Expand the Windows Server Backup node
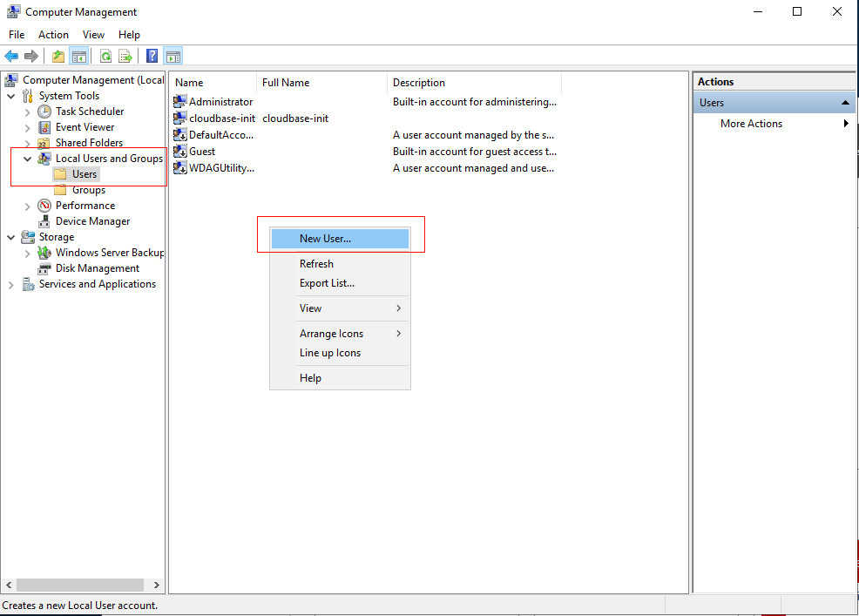Image resolution: width=859 pixels, height=616 pixels. point(27,254)
